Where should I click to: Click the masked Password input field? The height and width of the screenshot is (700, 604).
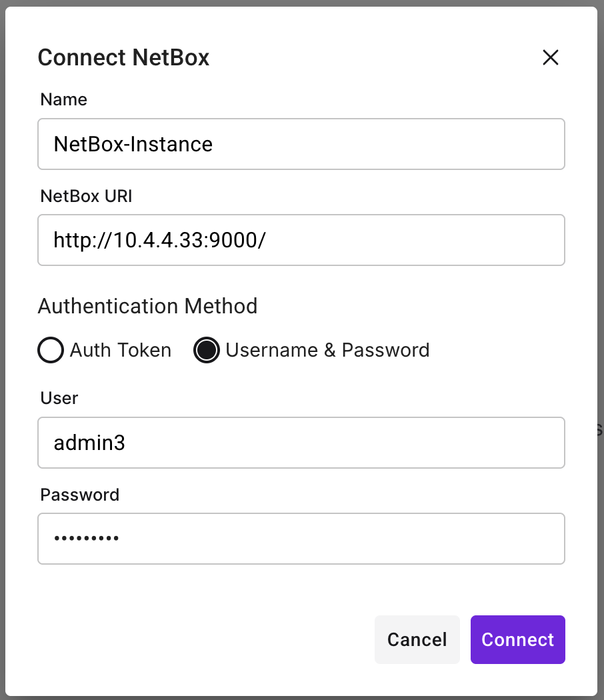click(x=301, y=539)
